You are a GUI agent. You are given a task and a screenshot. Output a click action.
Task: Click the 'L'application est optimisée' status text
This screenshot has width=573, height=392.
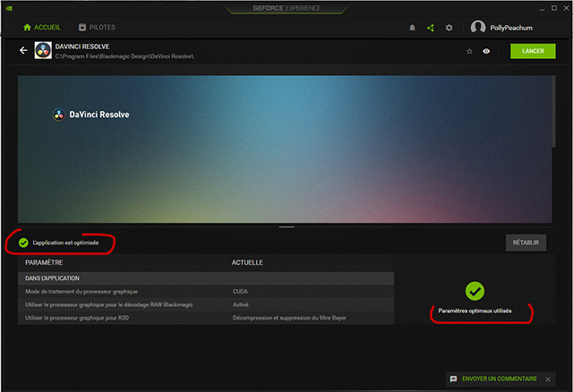tap(65, 243)
